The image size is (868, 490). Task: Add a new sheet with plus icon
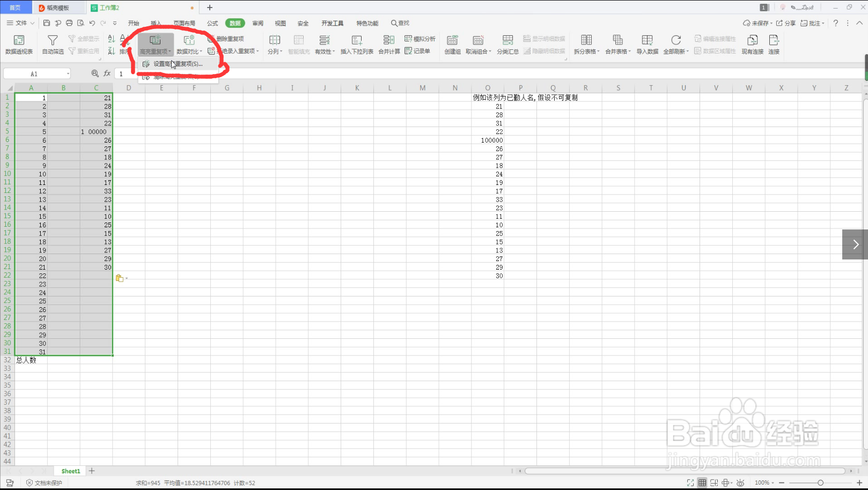(92, 471)
